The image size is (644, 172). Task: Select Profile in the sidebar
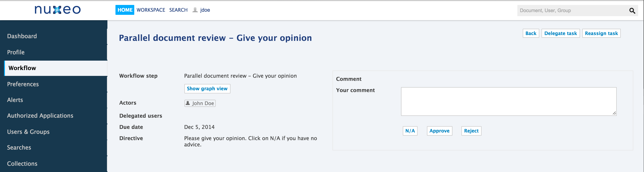tap(16, 52)
